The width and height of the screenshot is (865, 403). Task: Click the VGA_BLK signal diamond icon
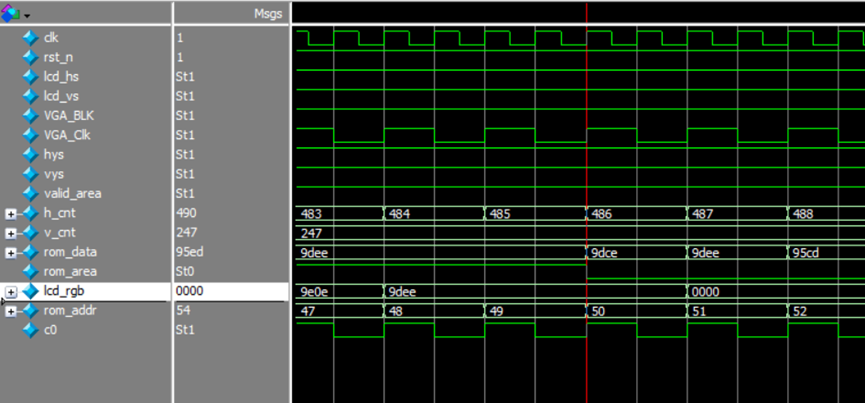coord(30,116)
